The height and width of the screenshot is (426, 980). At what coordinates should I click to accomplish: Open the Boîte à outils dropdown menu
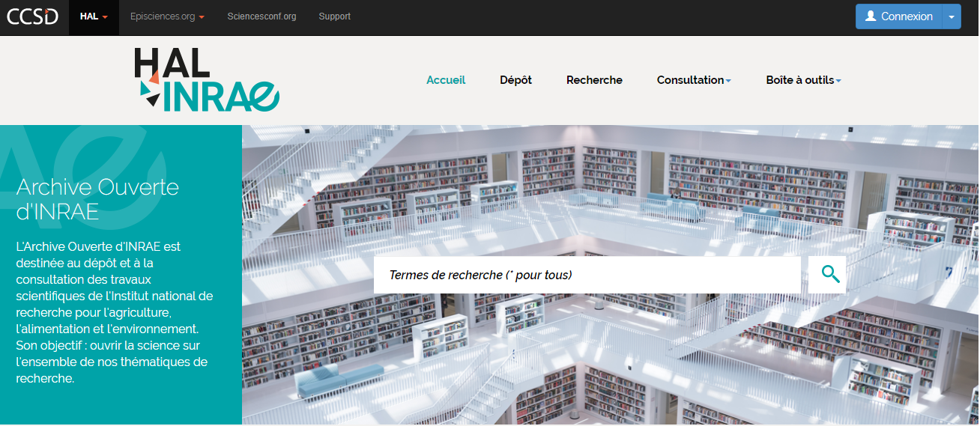(x=803, y=80)
